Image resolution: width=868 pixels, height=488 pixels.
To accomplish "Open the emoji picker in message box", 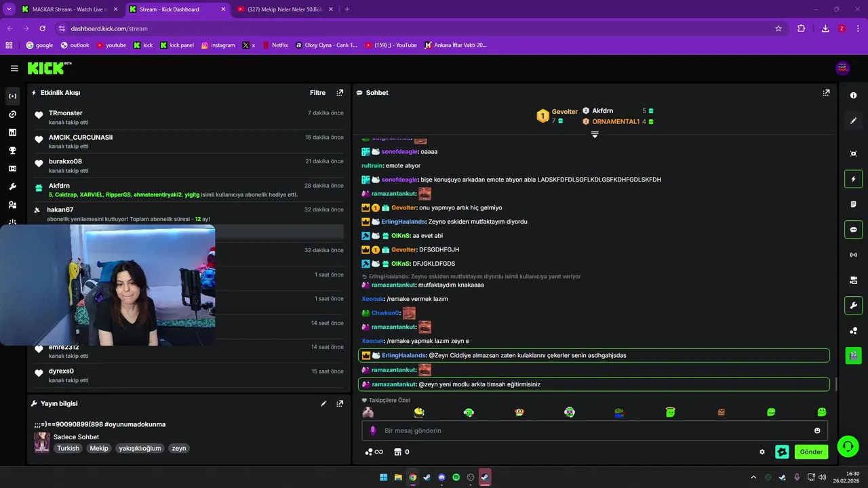I will [817, 430].
